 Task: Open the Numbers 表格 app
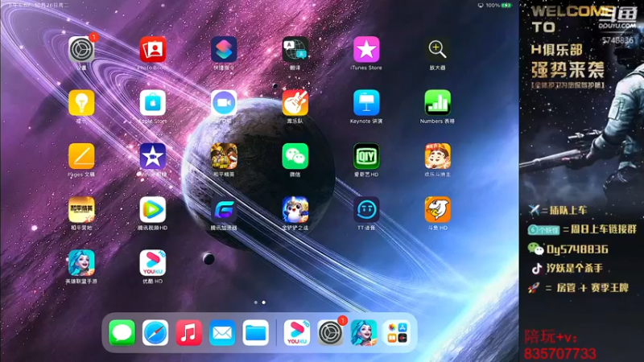(437, 103)
